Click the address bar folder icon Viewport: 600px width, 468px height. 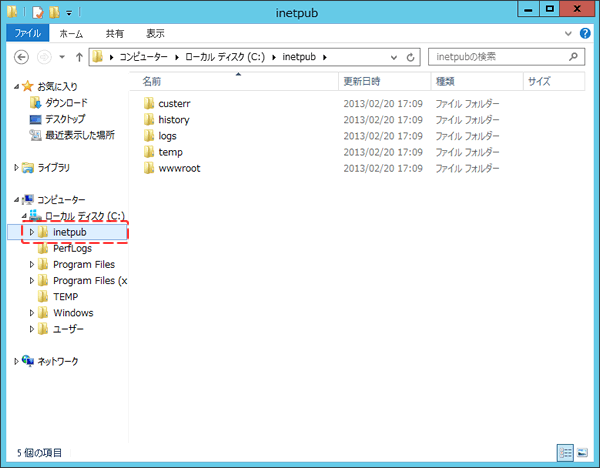point(98,57)
